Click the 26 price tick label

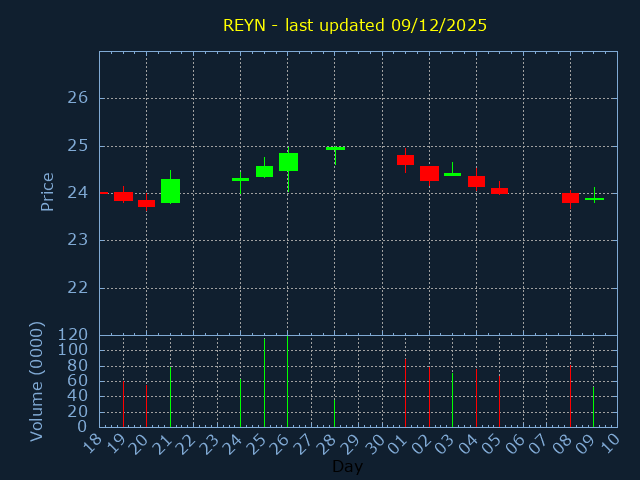tap(78, 98)
